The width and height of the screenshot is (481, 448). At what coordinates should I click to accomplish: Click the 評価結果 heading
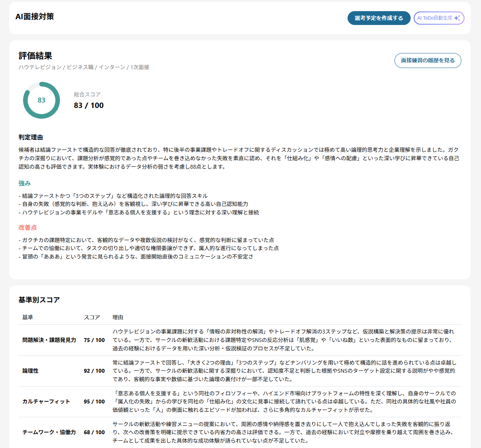[x=35, y=56]
